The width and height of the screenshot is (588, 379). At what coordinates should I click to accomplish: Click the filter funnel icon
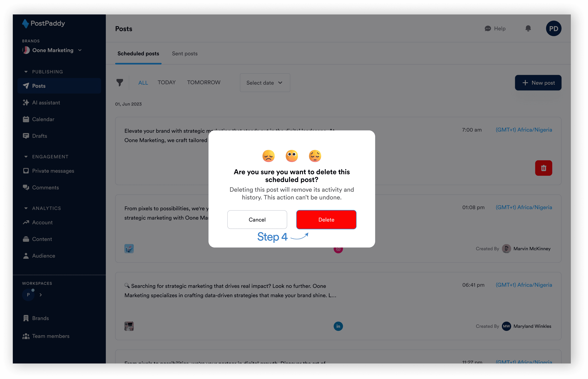pos(120,82)
